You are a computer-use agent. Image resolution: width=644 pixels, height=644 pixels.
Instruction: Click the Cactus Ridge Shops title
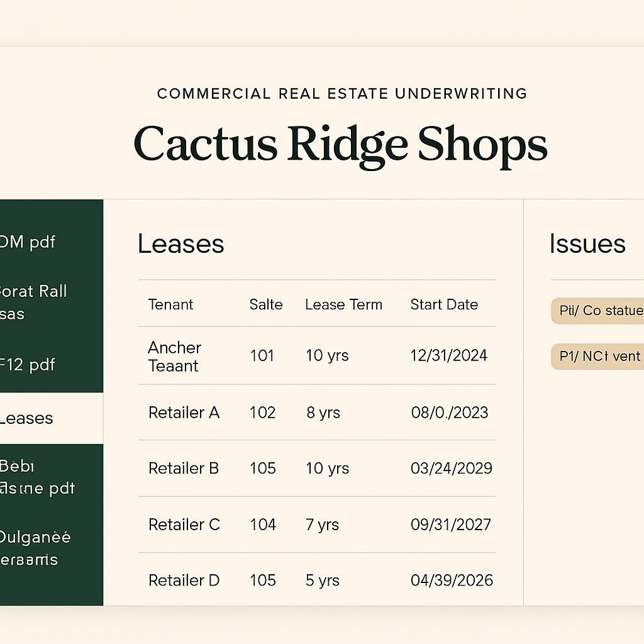[x=340, y=146]
